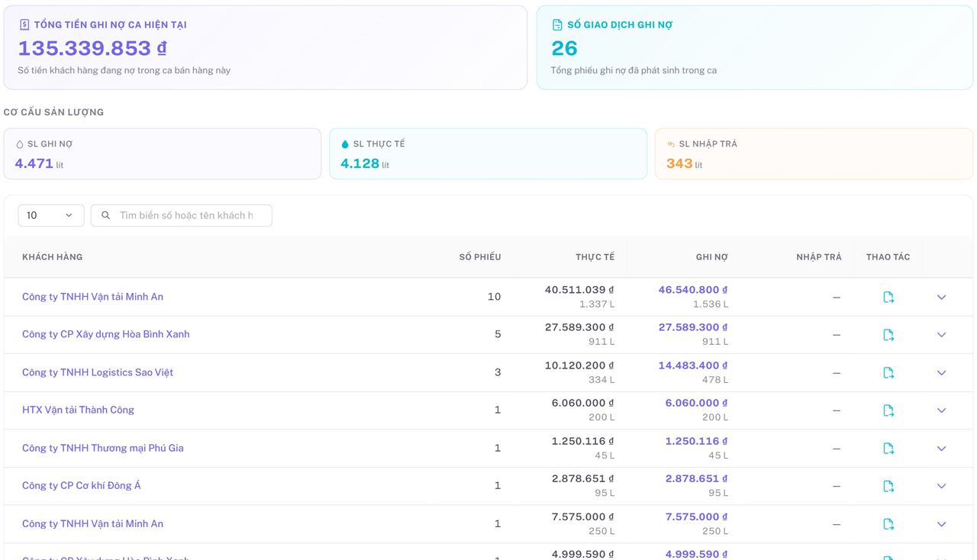The image size is (977, 560).
Task: Click the KHÁCH HÀNG column header
Action: coord(52,257)
